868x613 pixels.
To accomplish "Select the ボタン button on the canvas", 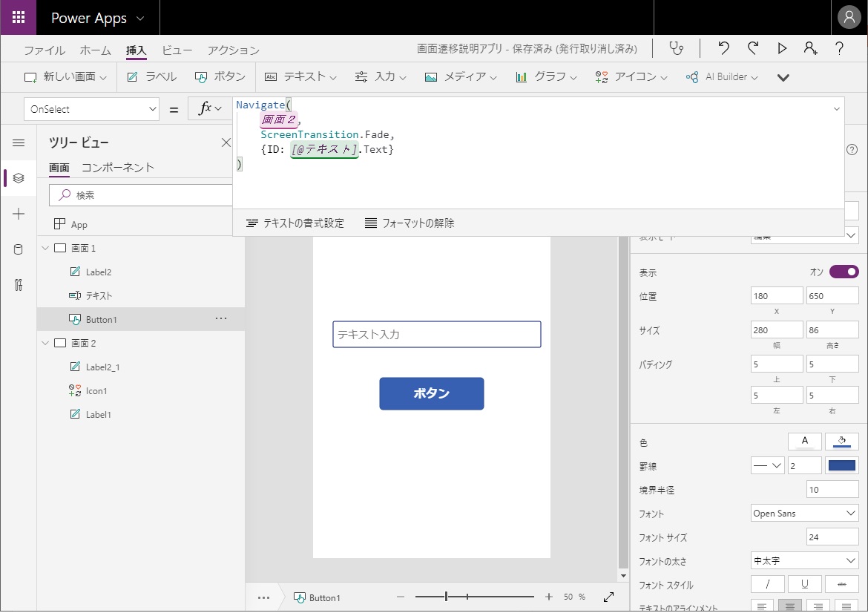I will [431, 394].
